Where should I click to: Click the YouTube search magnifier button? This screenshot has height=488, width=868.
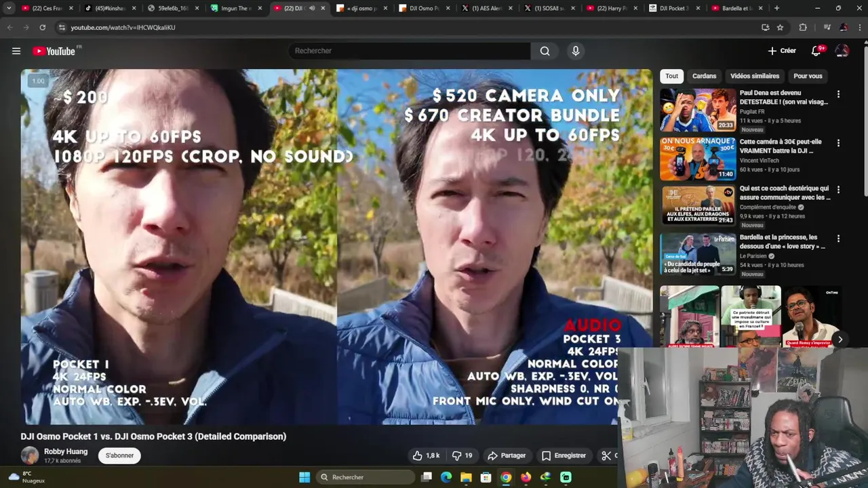coord(545,51)
